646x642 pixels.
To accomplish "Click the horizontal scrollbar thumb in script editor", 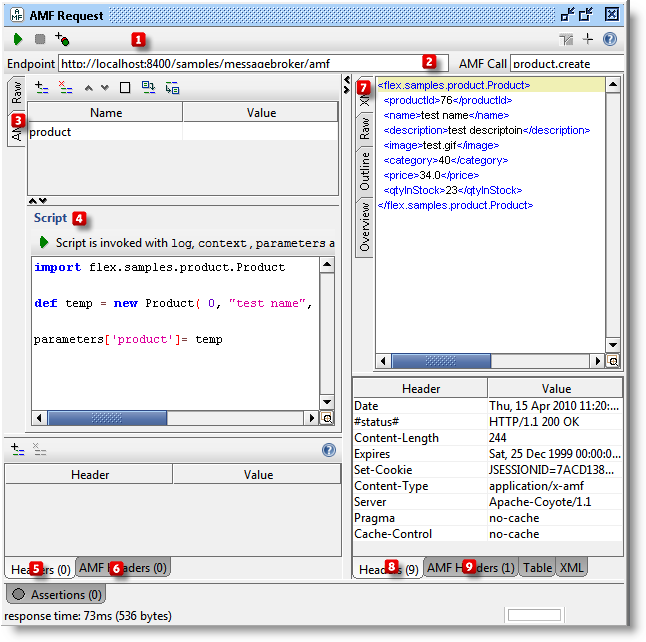I will (x=107, y=419).
